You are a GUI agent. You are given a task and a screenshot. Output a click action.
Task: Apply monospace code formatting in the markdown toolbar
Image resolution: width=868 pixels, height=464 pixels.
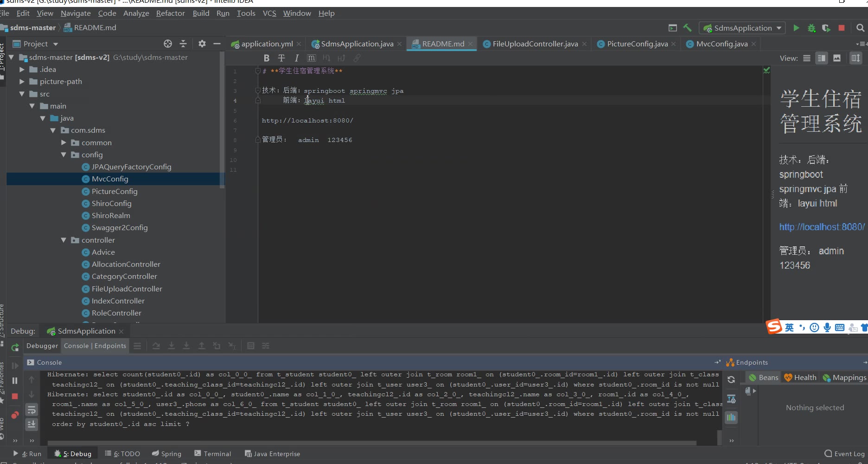pyautogui.click(x=312, y=58)
